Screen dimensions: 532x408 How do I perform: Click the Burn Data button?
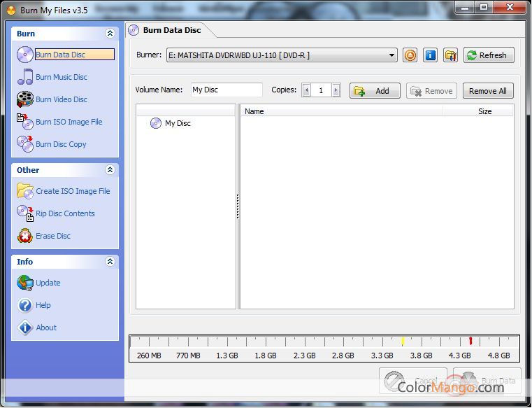click(487, 381)
